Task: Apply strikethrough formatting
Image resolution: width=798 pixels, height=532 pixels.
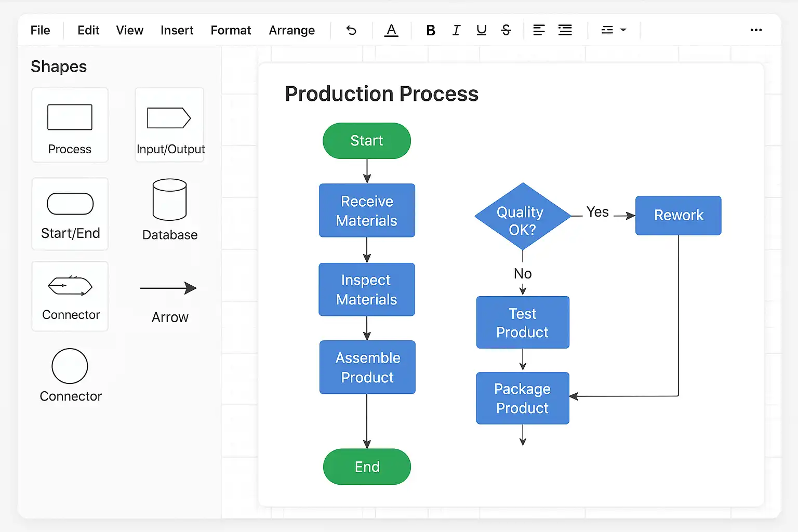Action: point(506,31)
